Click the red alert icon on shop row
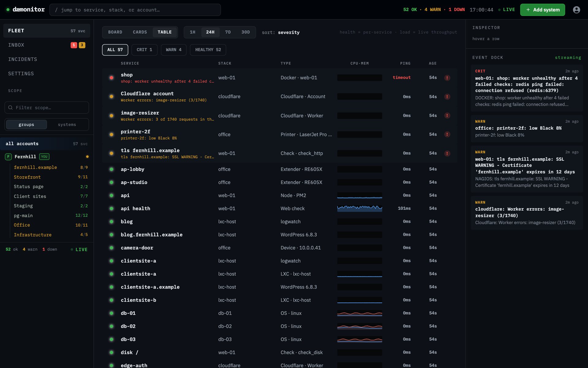588x368 pixels. (447, 78)
